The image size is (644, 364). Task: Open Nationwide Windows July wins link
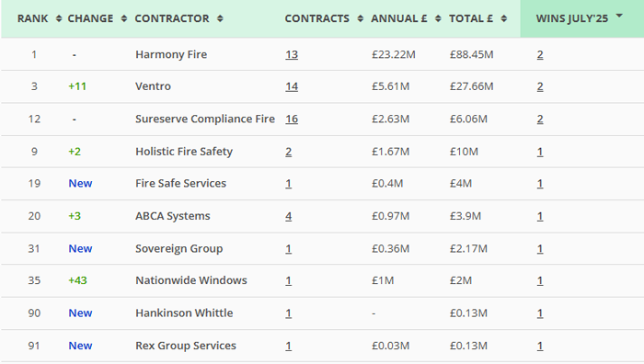[x=540, y=280]
